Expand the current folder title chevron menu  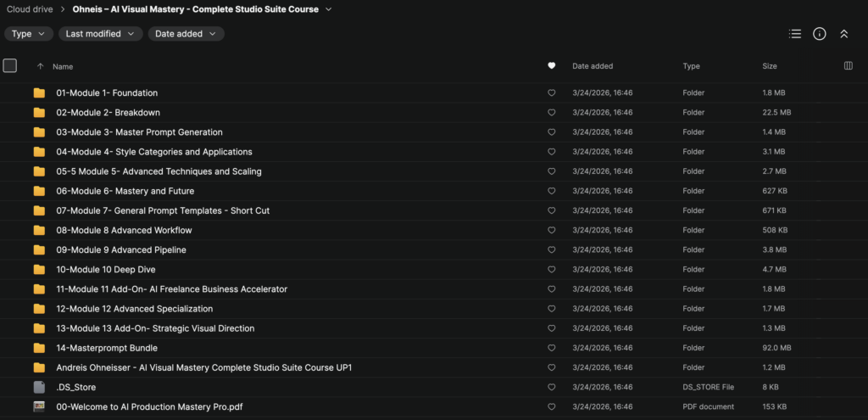[x=329, y=10]
